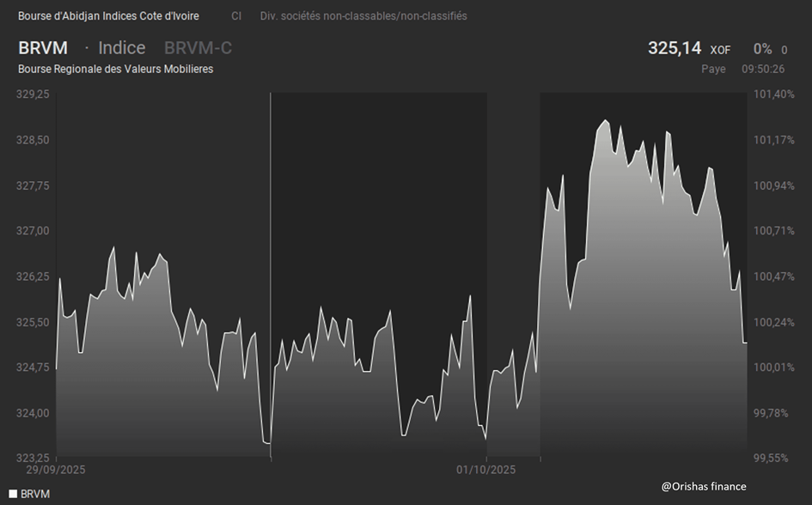Viewport: 812px width, 505px height.
Task: Click the 100,01% percentage axis label
Action: click(774, 368)
